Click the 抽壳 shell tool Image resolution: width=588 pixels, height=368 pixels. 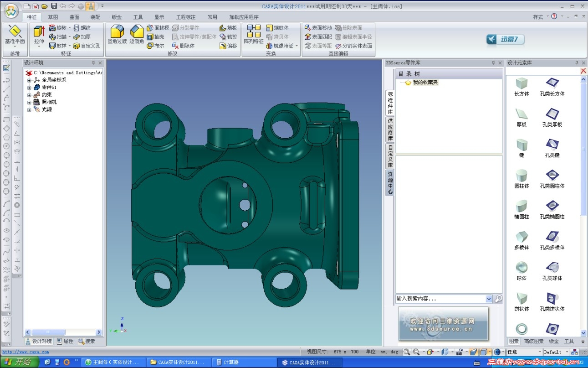point(155,37)
